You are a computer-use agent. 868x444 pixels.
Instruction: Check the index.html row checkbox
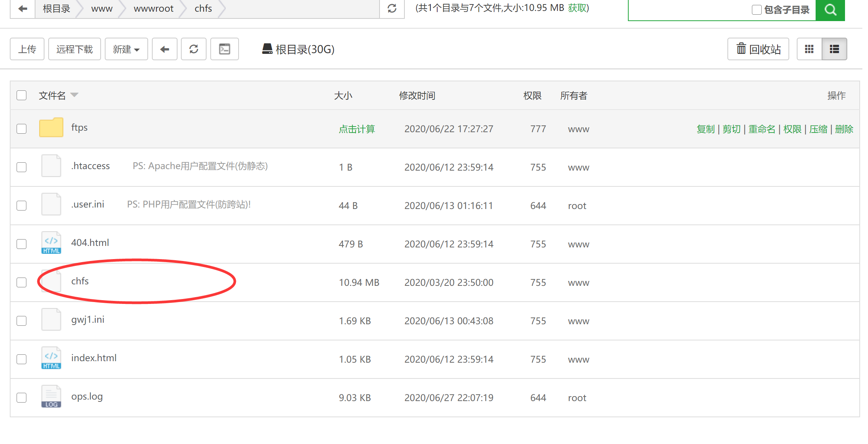tap(21, 359)
